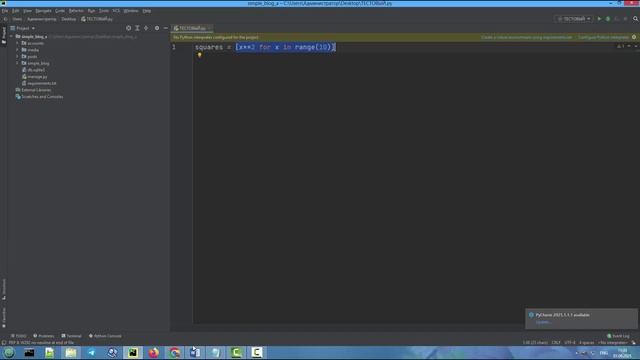Select db.sqlite3 in the project tree
The width and height of the screenshot is (640, 360).
33,70
